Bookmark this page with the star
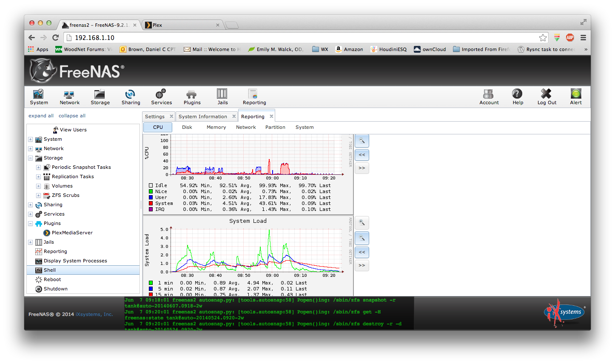615x364 pixels. (x=543, y=37)
